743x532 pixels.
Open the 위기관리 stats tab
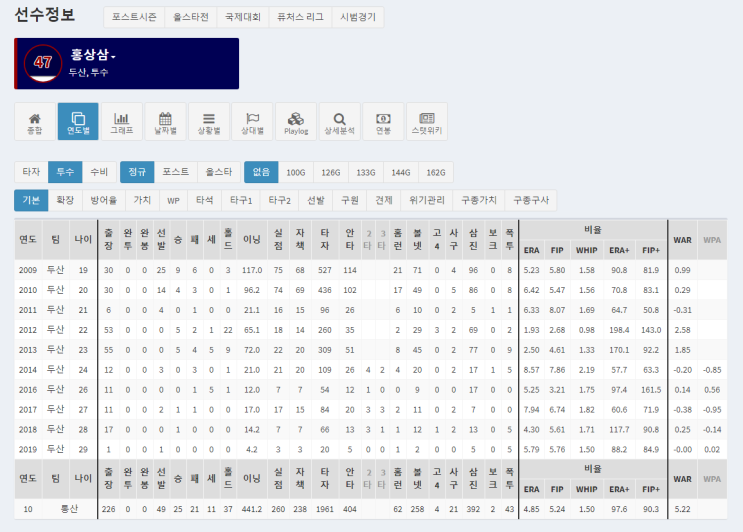point(427,200)
